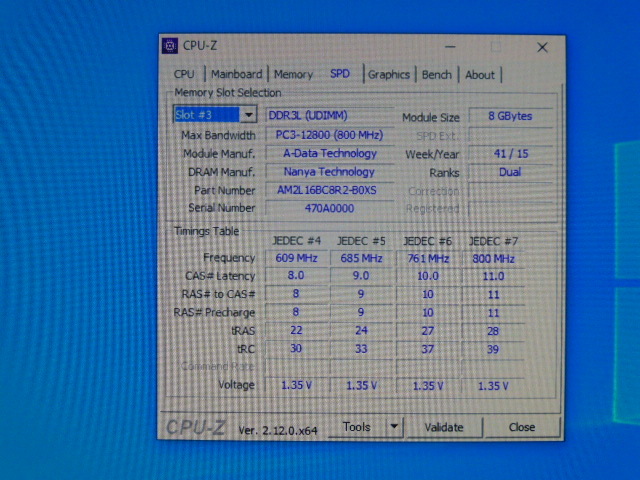Click the A-Data Technology manufacturer field
The height and width of the screenshot is (480, 640).
coord(329,153)
